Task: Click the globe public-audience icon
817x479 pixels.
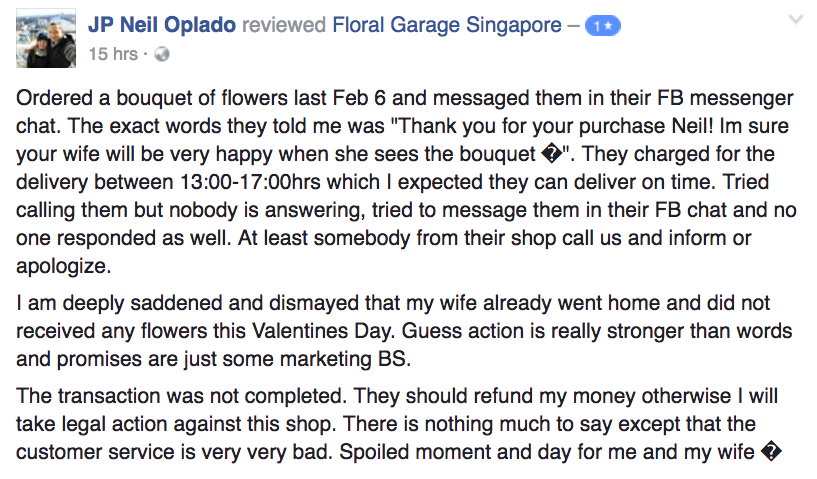Action: [x=162, y=54]
